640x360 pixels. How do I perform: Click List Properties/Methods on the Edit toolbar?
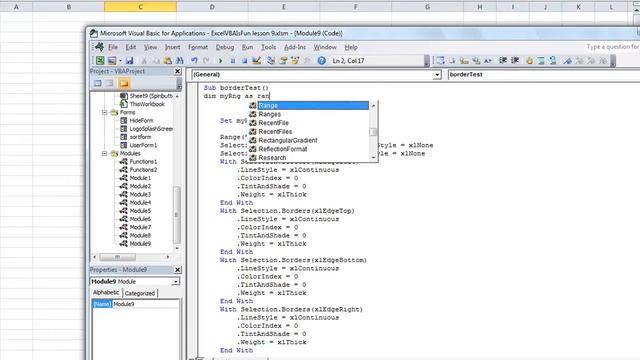[440, 61]
